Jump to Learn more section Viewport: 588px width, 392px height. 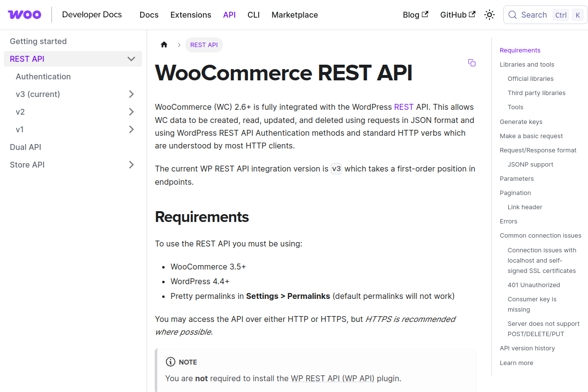(x=516, y=363)
